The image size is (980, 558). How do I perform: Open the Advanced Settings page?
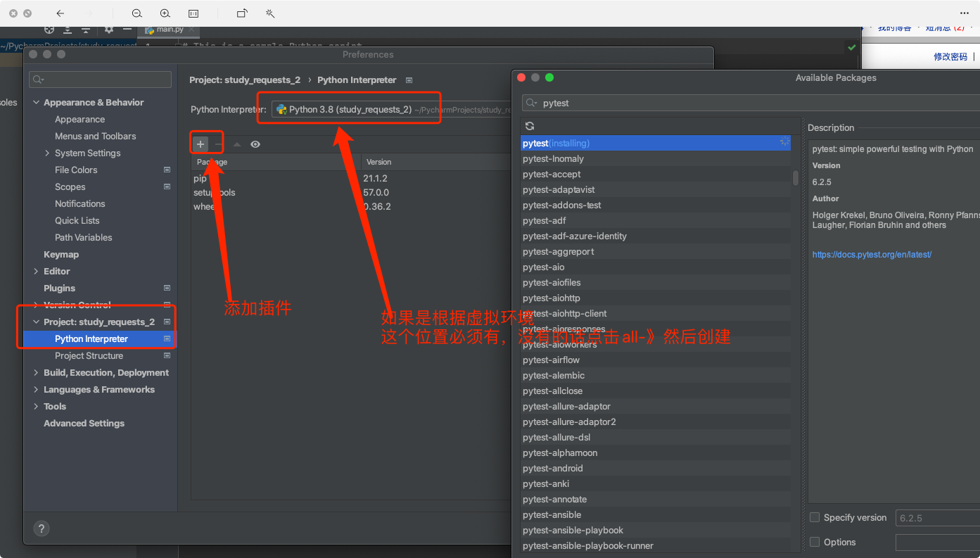[84, 423]
